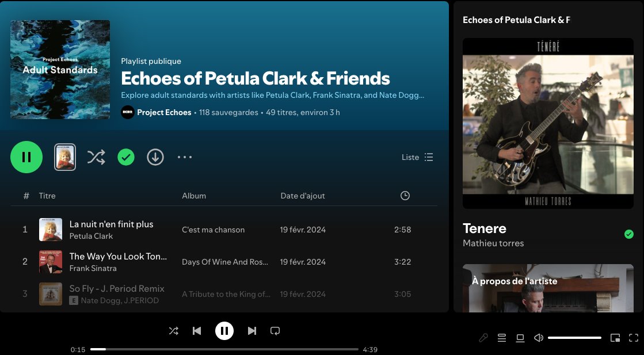Toggle repeat mode in the player bar
Image resolution: width=644 pixels, height=355 pixels.
[x=275, y=331]
